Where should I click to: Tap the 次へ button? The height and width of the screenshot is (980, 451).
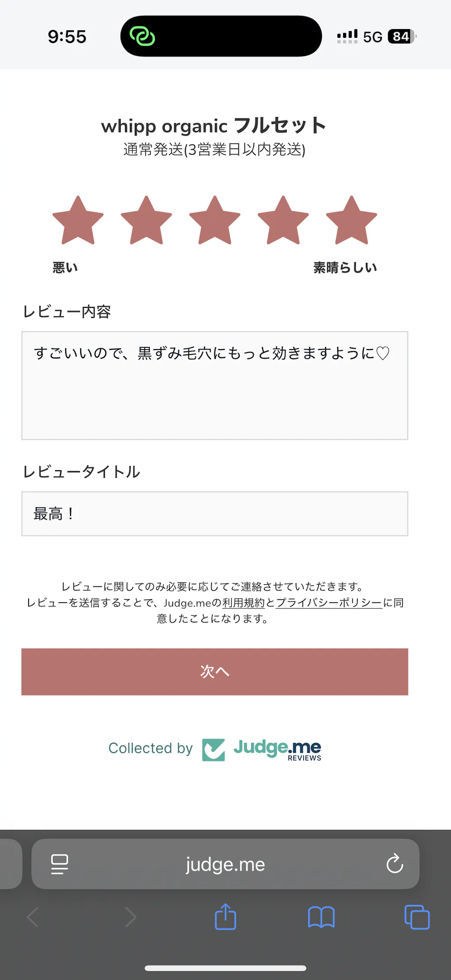[214, 671]
